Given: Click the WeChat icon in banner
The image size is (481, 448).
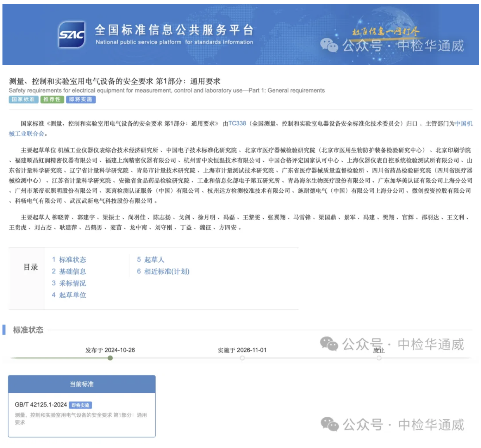Looking at the screenshot, I should point(329,45).
